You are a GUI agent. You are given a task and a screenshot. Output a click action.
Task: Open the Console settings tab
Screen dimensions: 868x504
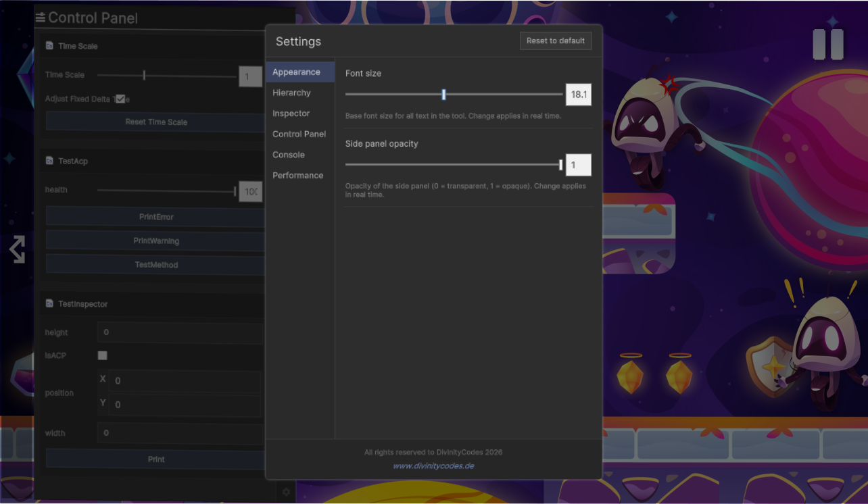289,155
